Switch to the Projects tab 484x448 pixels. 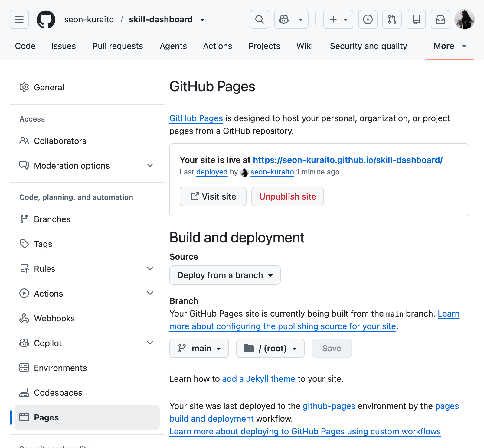[x=264, y=46]
